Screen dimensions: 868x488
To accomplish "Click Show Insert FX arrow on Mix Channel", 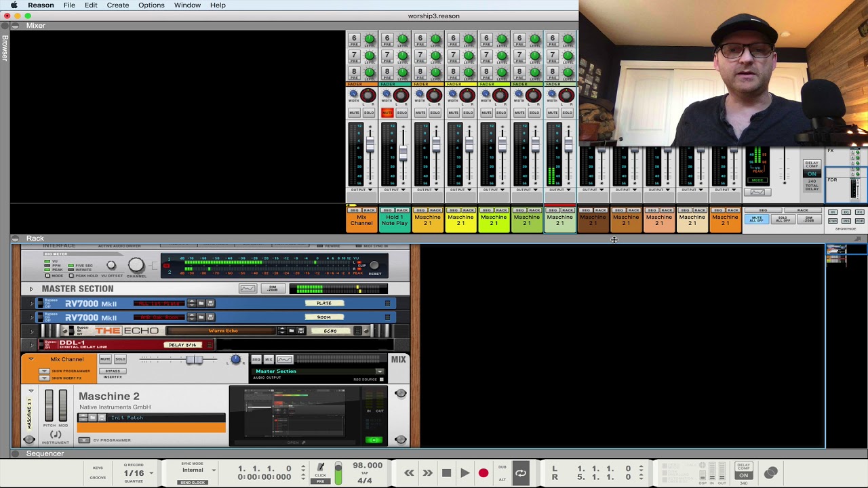I will [44, 378].
